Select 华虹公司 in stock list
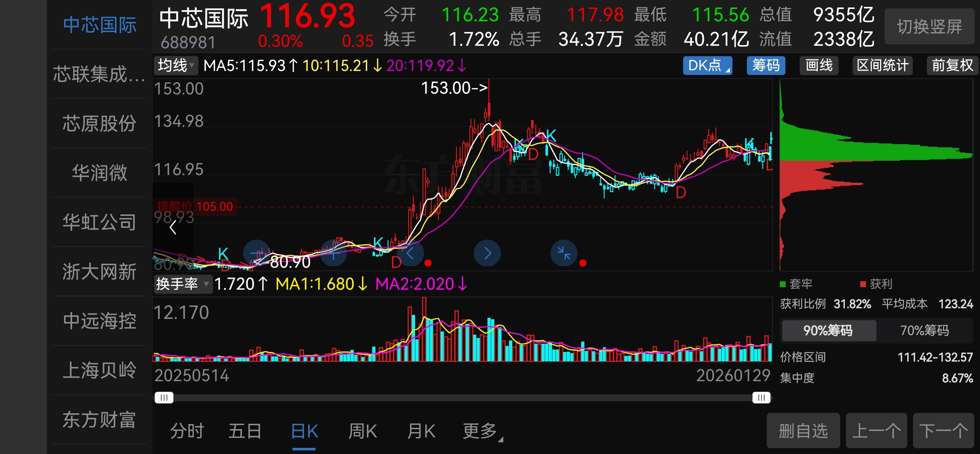The width and height of the screenshot is (980, 454). click(x=99, y=222)
